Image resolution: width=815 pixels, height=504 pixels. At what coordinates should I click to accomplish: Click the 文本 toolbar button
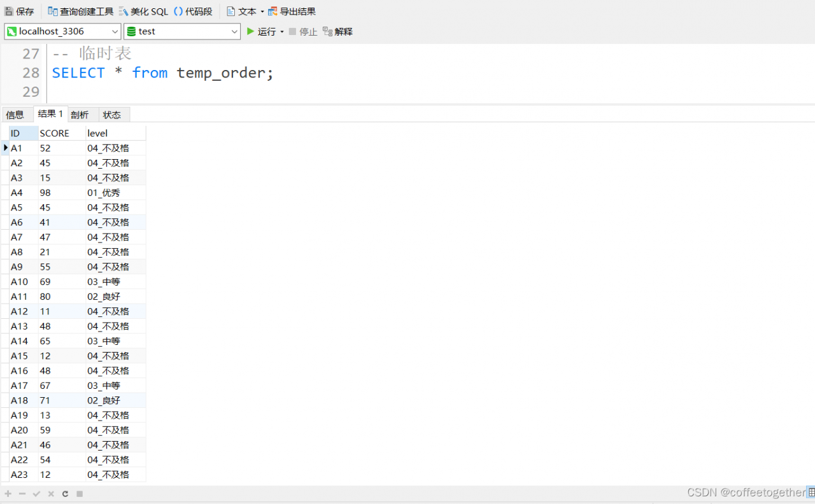[x=241, y=11]
